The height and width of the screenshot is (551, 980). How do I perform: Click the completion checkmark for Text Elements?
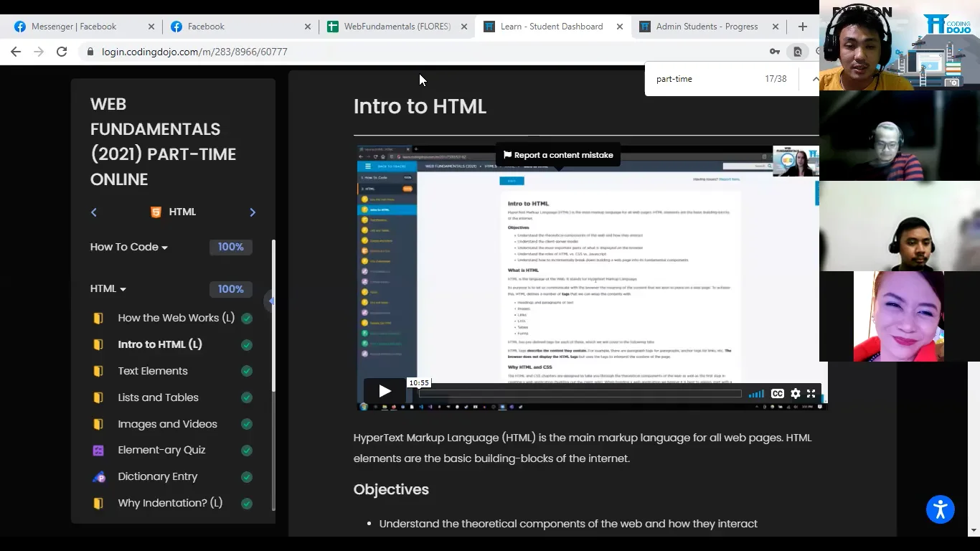click(247, 372)
